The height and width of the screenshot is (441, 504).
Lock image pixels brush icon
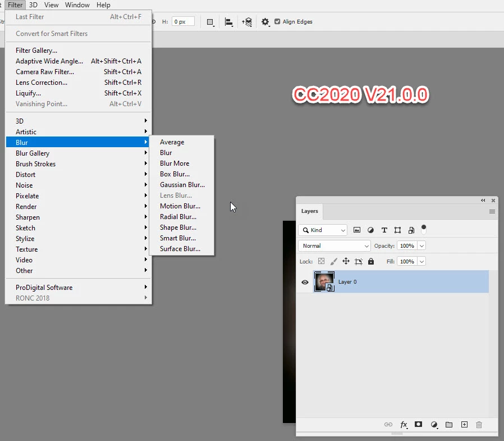pyautogui.click(x=333, y=261)
